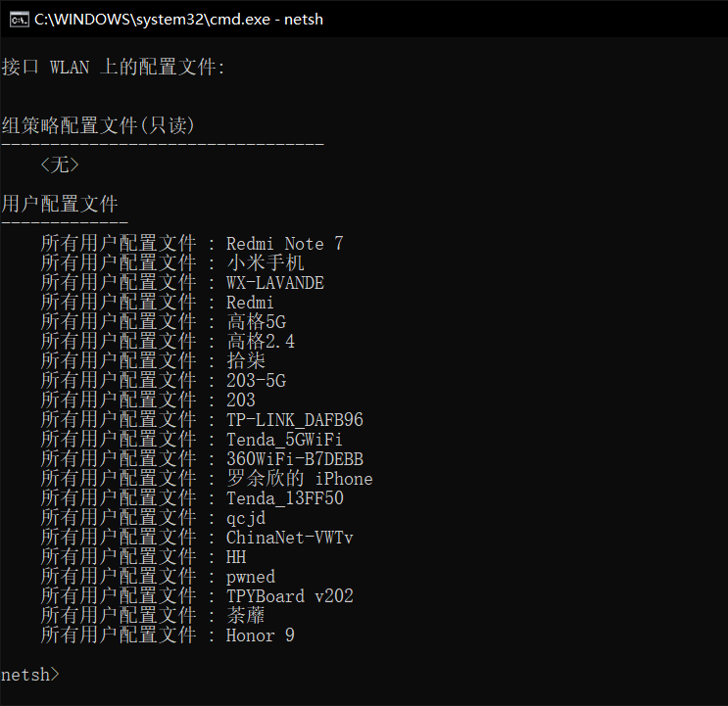The height and width of the screenshot is (706, 728).
Task: Select the '高格5G' profile name
Action: click(257, 322)
